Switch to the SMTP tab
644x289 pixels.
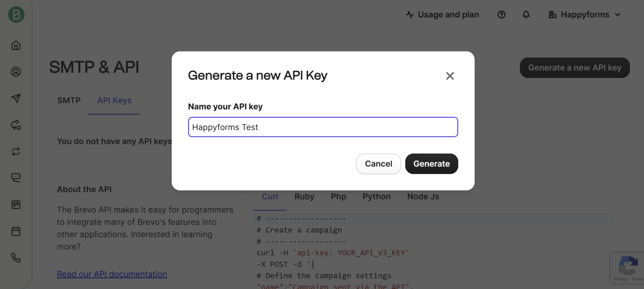coord(69,101)
